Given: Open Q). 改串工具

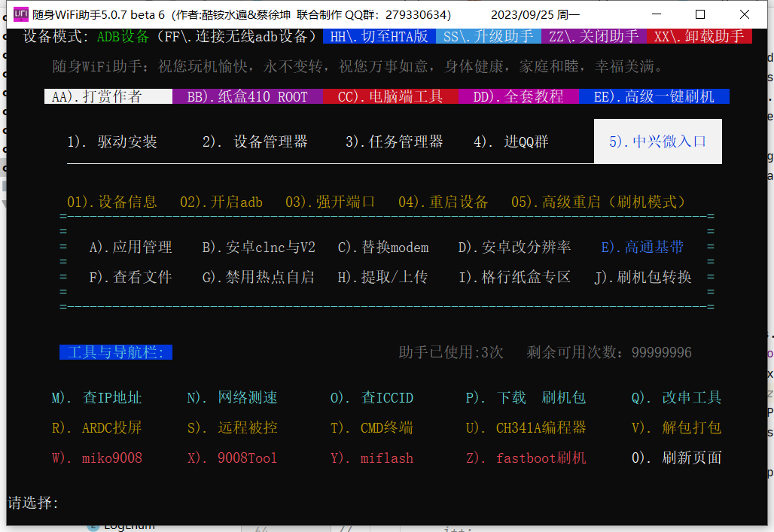Looking at the screenshot, I should coord(676,398).
